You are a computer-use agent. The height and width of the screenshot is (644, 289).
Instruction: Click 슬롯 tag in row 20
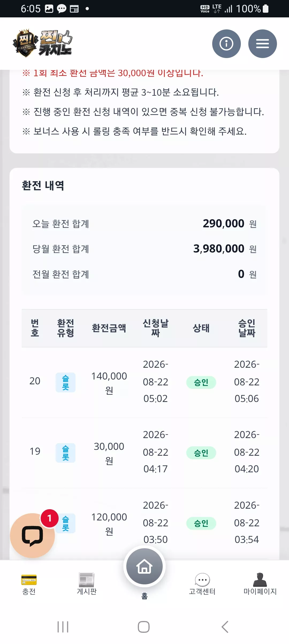coord(66,382)
